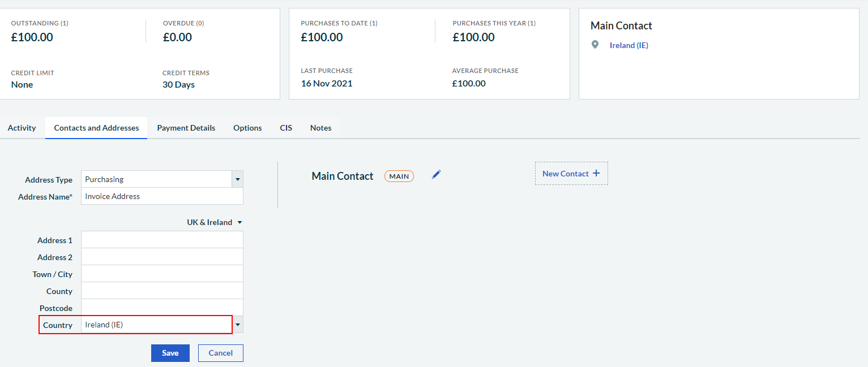The image size is (868, 367).
Task: Click the County input field
Action: 162,291
